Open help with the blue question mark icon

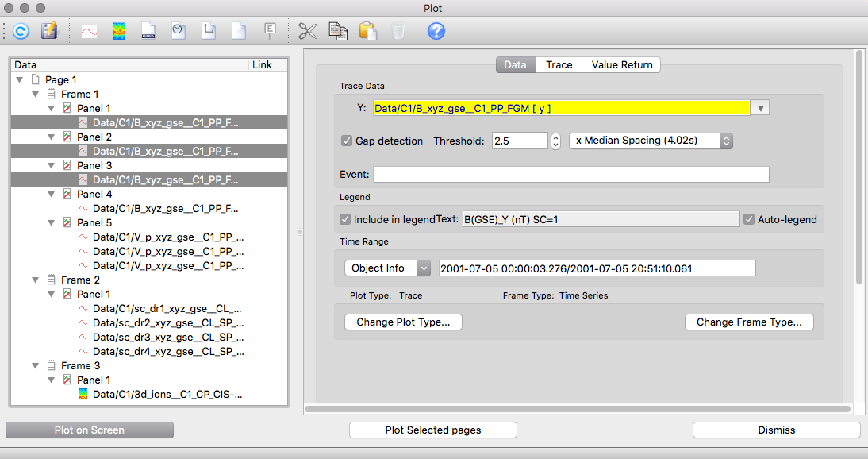(436, 31)
